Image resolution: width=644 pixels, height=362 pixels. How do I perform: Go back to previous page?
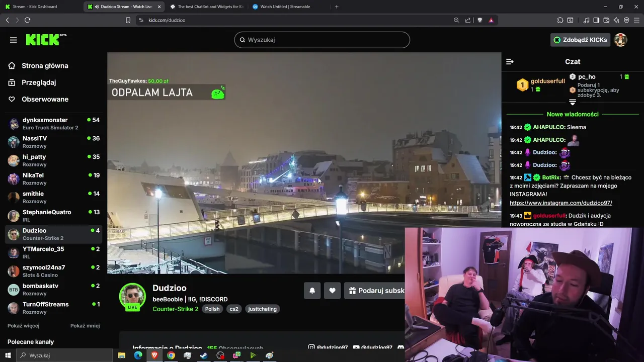(7, 20)
